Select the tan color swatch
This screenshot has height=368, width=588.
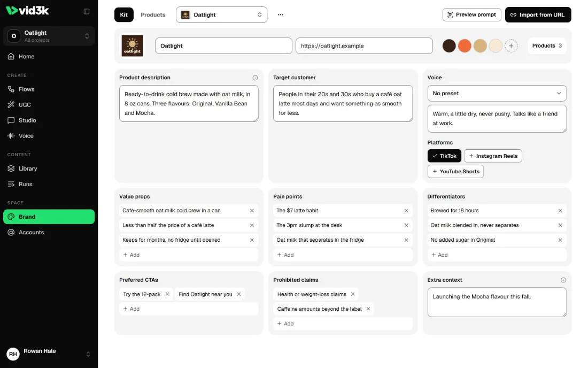[480, 46]
